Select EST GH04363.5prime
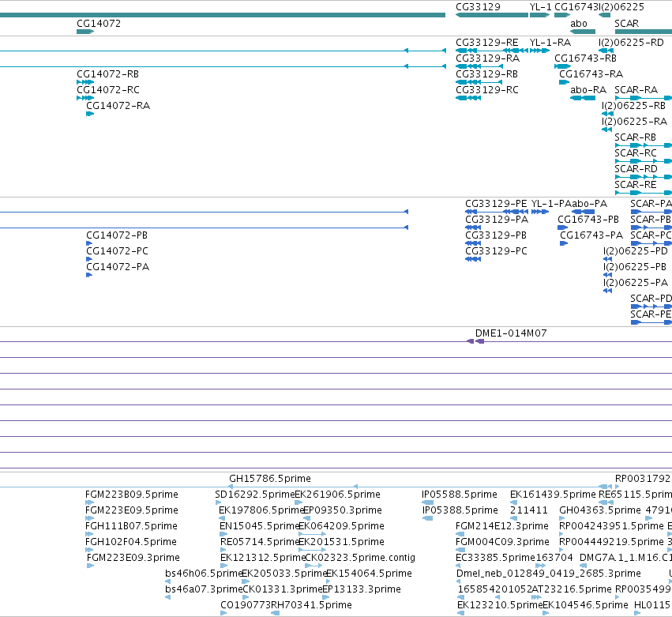This screenshot has width=672, height=617. [x=562, y=518]
